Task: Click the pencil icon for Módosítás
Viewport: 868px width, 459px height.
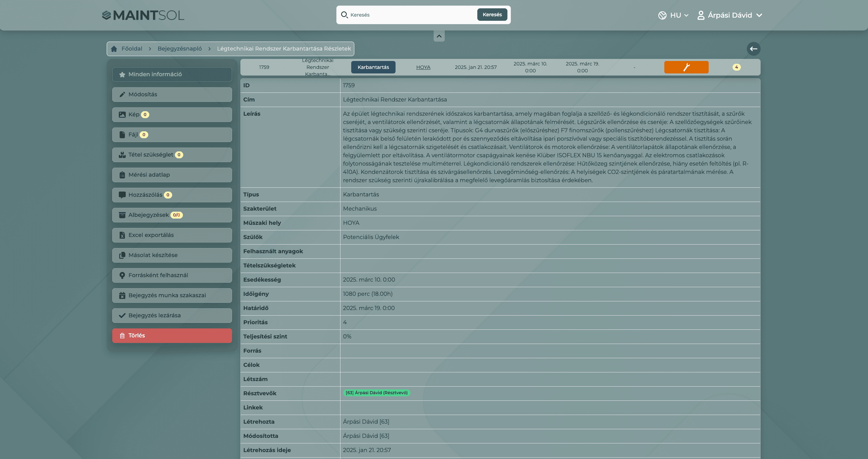Action: (122, 95)
